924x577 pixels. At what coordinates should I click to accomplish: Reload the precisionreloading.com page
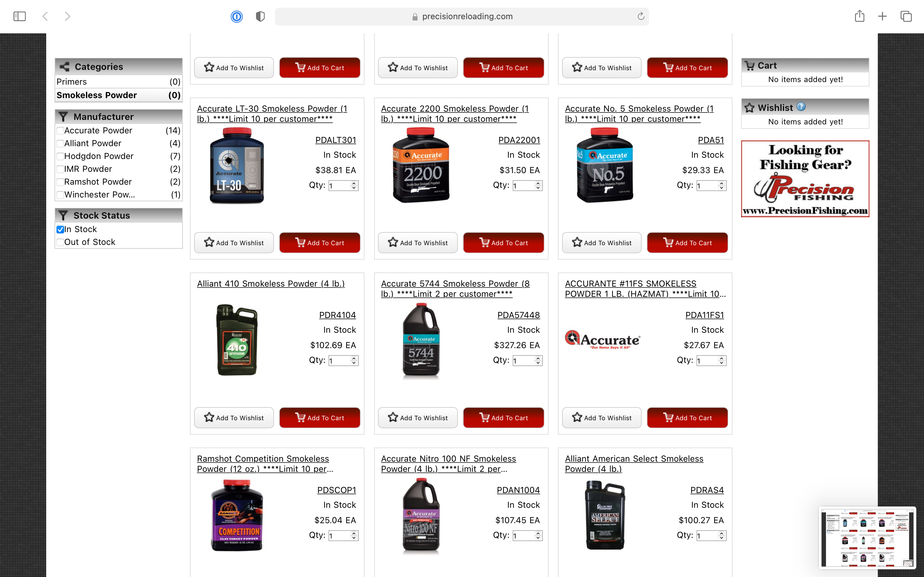[x=641, y=16]
